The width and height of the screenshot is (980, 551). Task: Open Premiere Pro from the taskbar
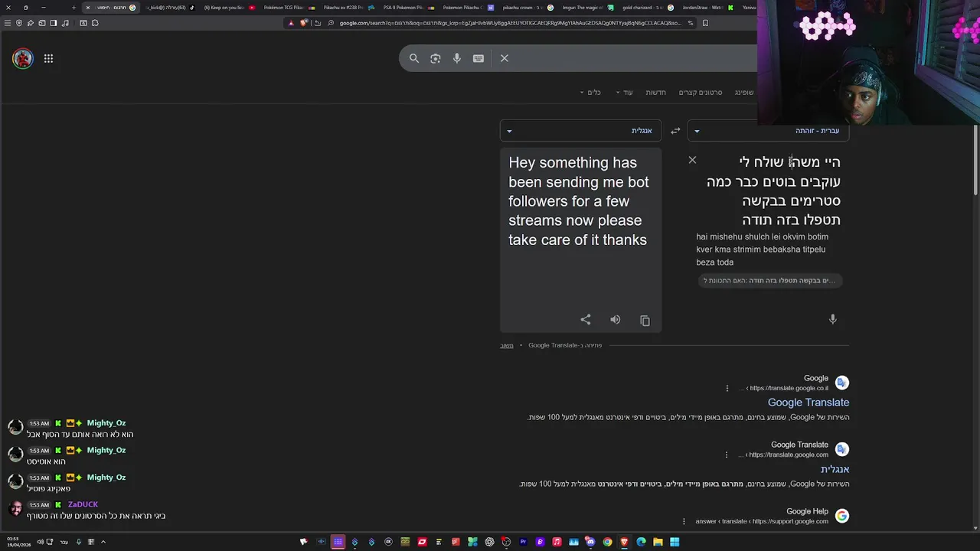pos(523,542)
